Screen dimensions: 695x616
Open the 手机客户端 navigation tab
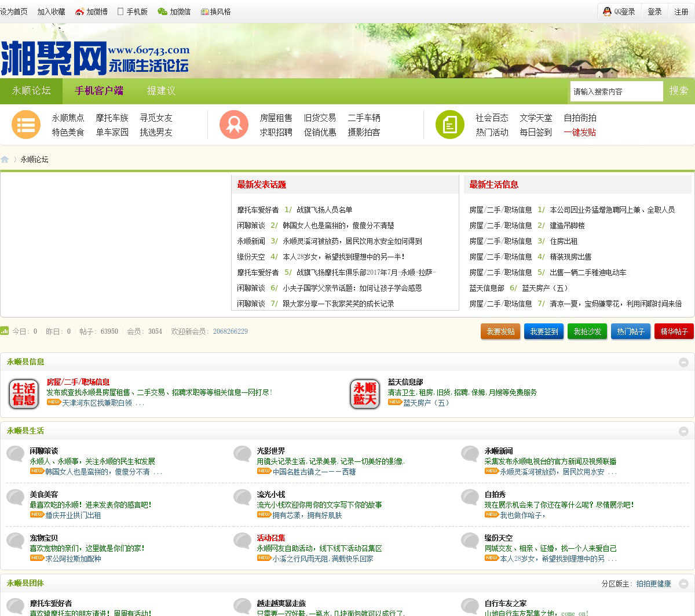[99, 91]
